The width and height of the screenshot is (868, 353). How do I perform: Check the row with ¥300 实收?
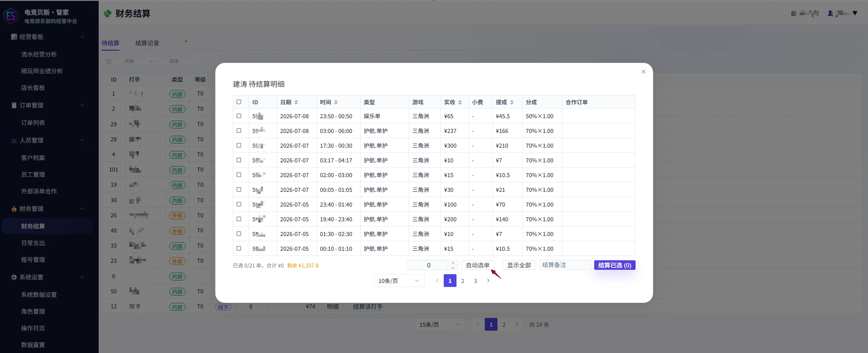[239, 145]
